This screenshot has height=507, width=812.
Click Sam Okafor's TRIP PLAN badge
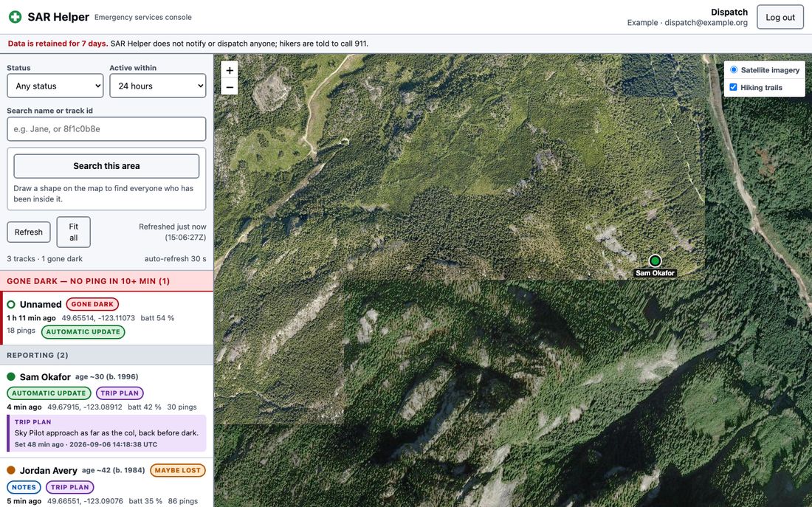tap(120, 393)
